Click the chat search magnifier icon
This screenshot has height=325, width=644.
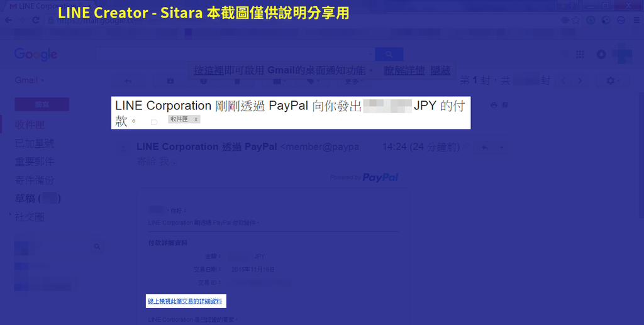97,246
